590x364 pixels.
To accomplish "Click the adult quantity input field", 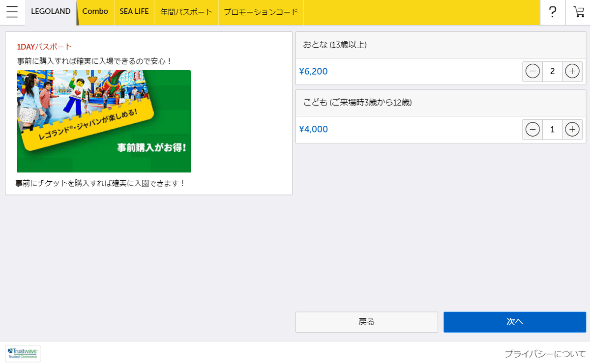I will coord(552,71).
